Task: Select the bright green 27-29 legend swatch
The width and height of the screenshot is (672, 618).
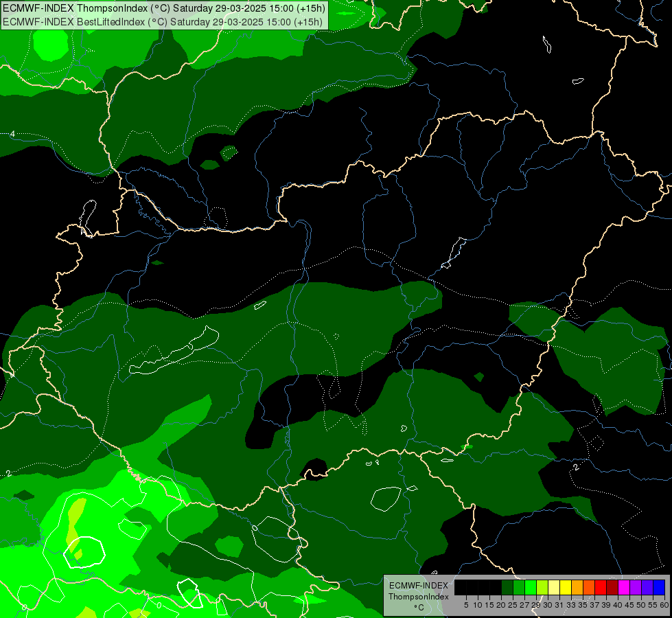Action: click(531, 587)
